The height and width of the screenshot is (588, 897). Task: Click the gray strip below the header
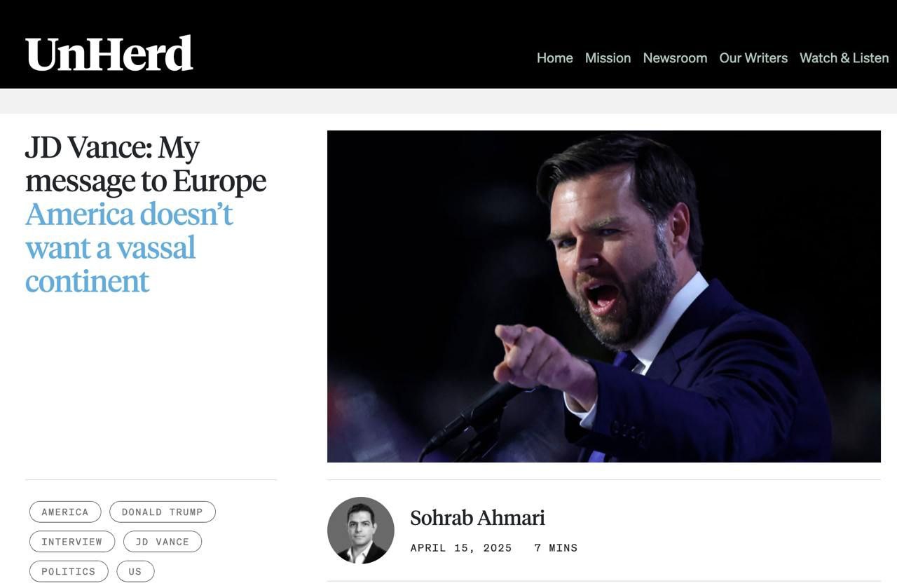pyautogui.click(x=448, y=101)
